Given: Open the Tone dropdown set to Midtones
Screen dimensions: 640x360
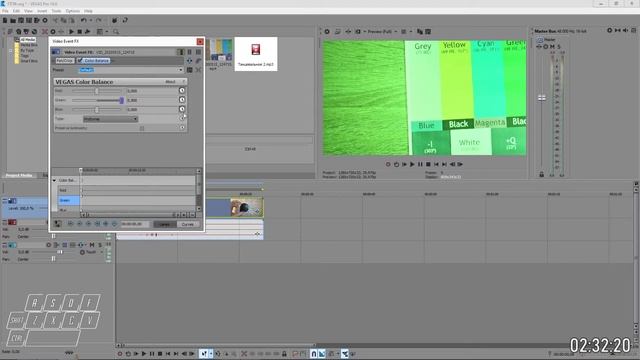Looking at the screenshot, I should (x=110, y=119).
